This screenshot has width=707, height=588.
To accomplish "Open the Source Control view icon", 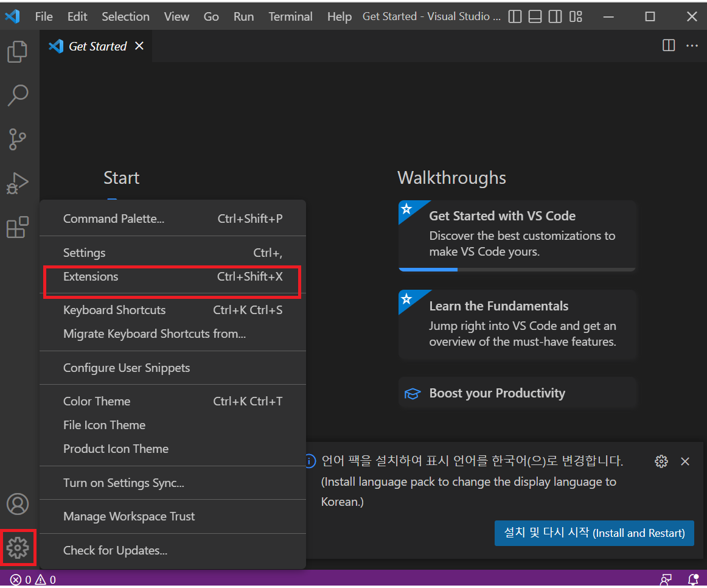I will [18, 139].
